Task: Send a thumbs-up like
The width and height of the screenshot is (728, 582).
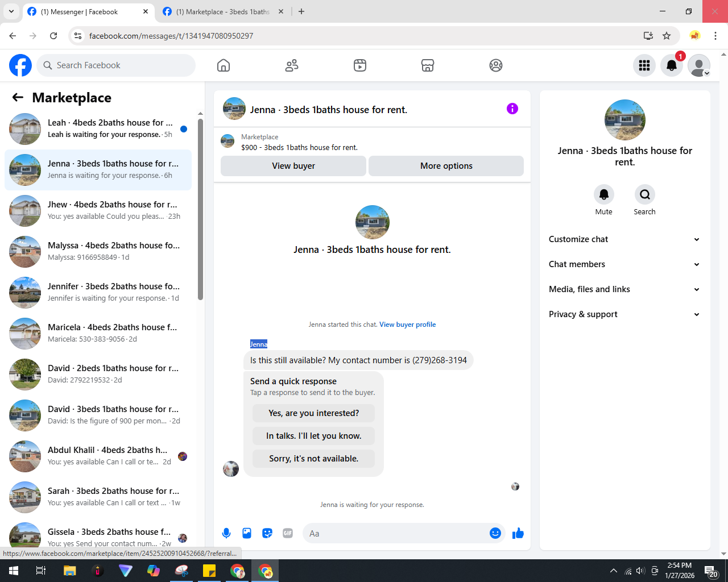Action: (518, 533)
